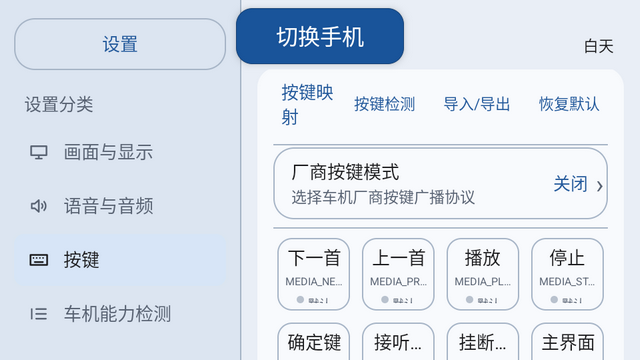
Task: Click the 设置 header button
Action: point(120,44)
